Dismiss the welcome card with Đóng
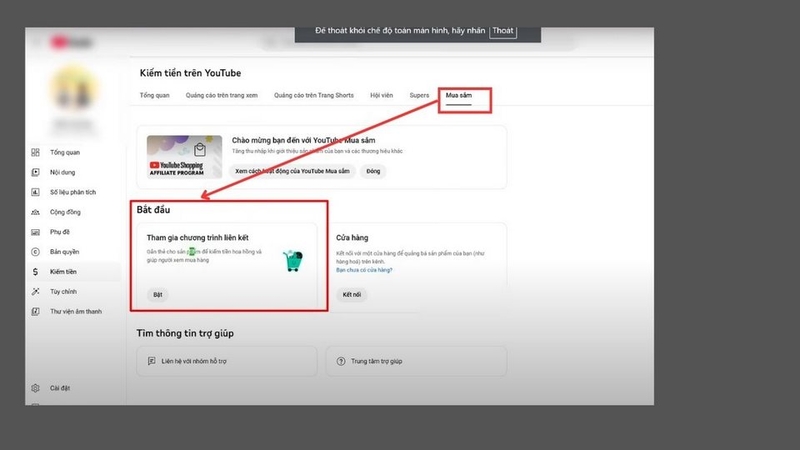Image resolution: width=800 pixels, height=450 pixels. coord(373,171)
